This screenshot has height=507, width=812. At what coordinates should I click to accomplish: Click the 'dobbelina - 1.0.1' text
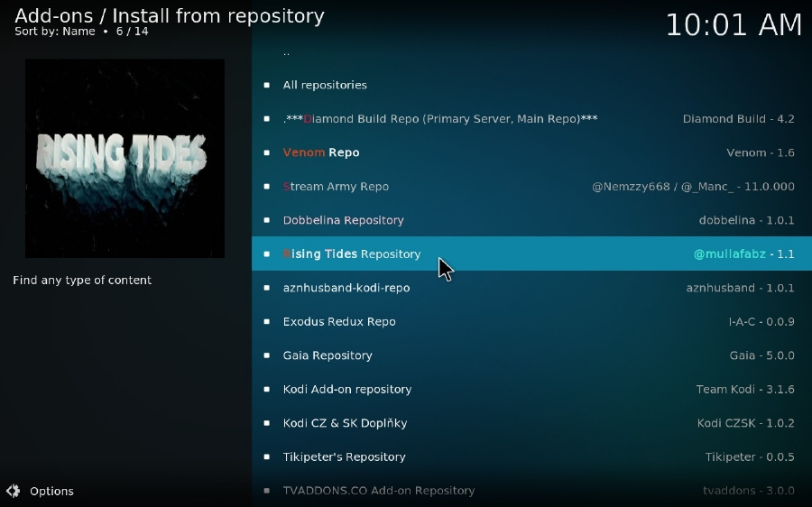746,220
